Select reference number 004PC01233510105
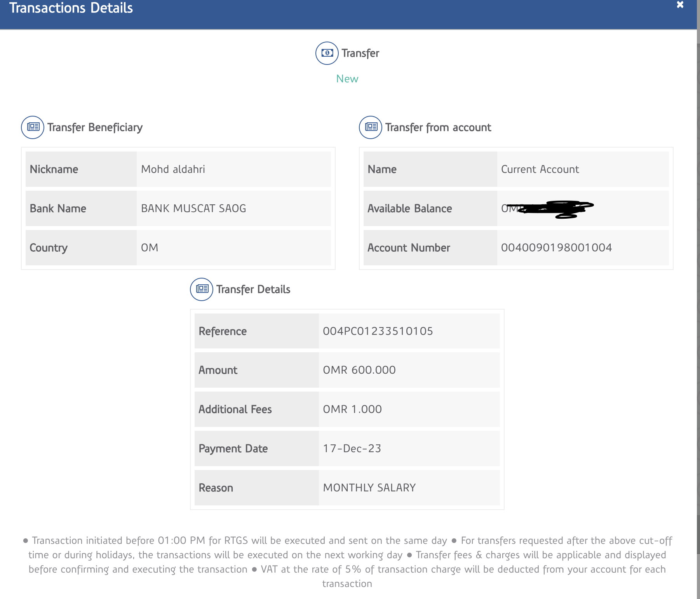 (378, 331)
